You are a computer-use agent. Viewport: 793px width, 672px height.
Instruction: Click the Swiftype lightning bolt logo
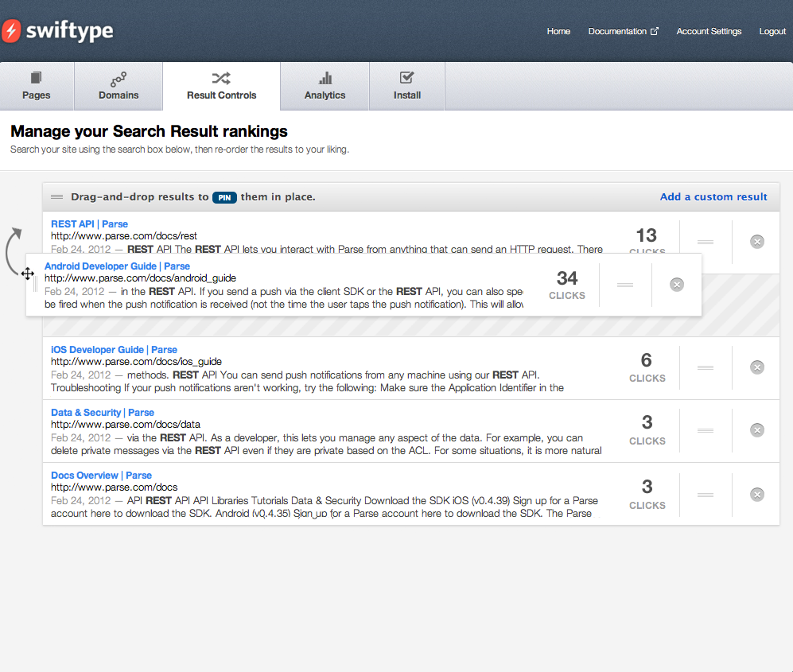[x=10, y=31]
